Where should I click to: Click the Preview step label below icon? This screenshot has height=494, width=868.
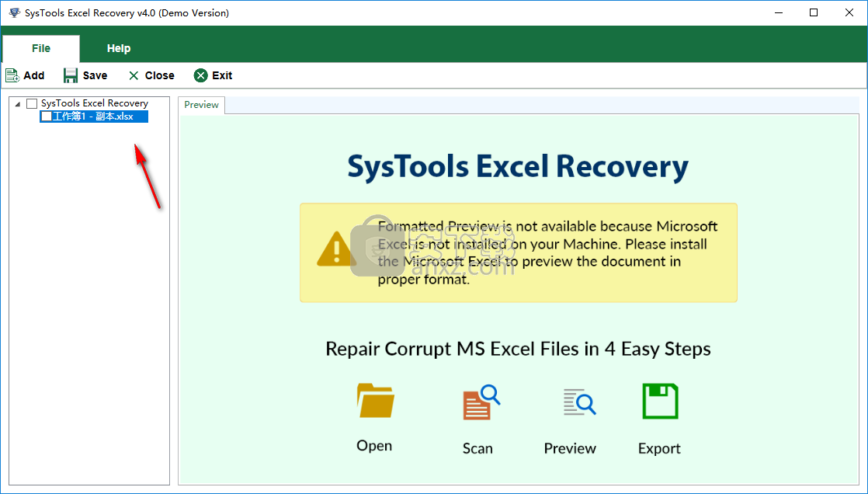(570, 448)
